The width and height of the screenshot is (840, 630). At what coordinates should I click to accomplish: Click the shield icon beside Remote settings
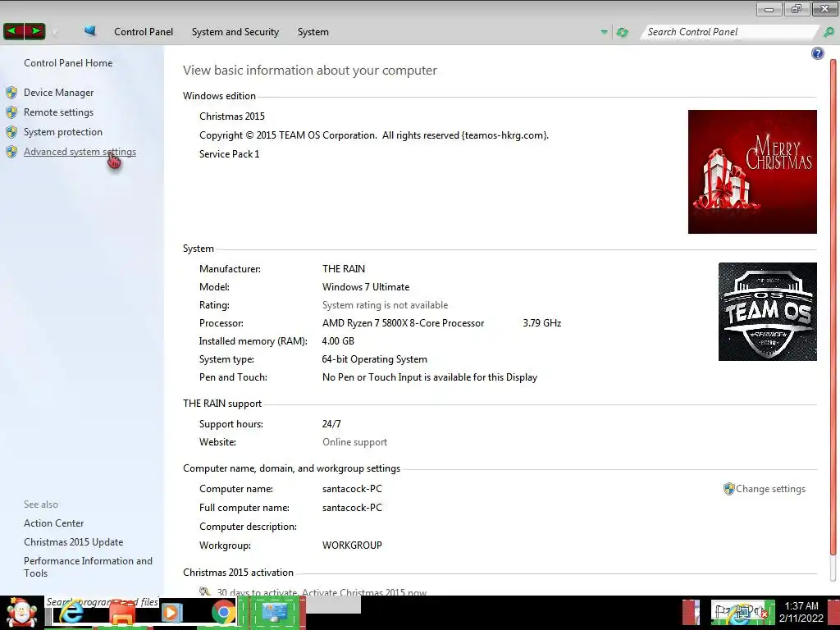tap(11, 112)
